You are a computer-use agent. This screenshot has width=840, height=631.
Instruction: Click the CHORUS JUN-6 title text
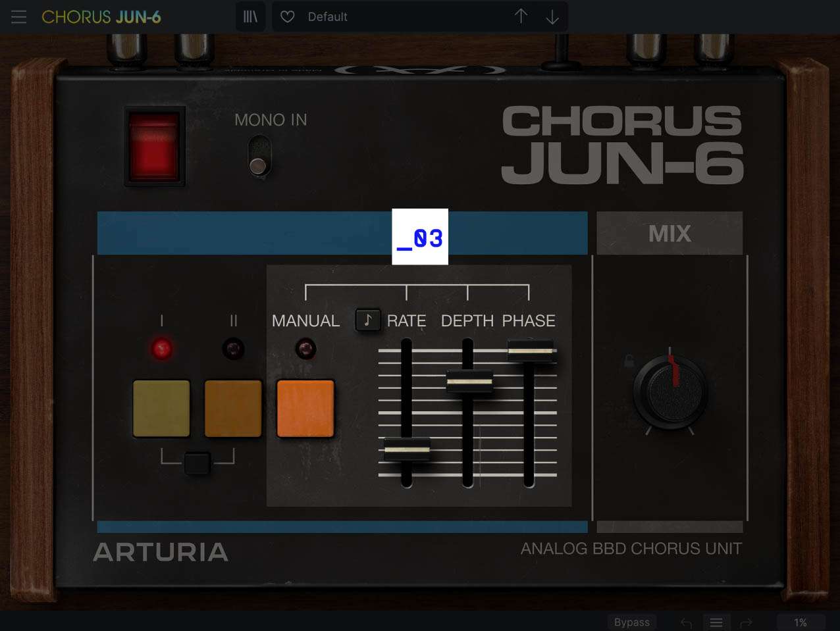101,16
